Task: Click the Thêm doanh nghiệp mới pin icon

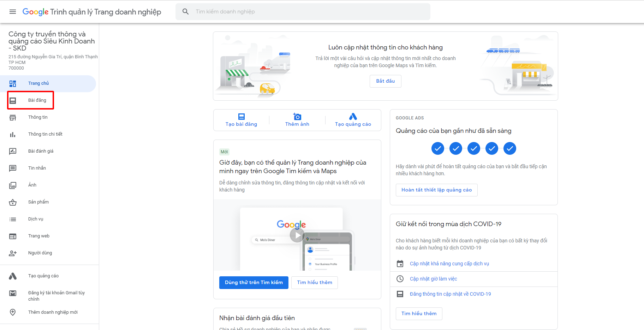Action: point(13,312)
